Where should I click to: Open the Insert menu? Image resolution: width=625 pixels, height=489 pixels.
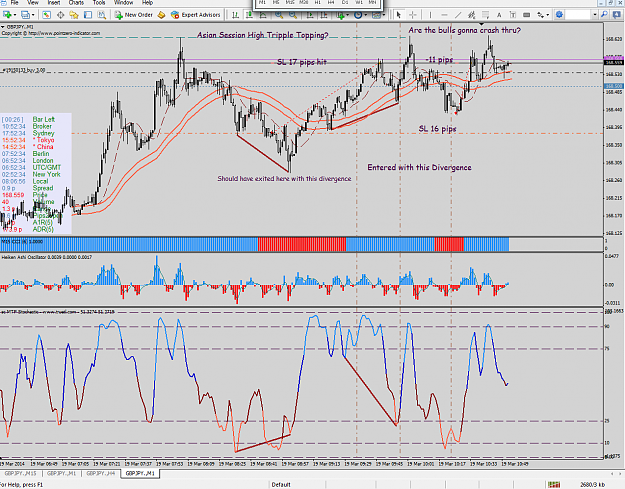point(53,2)
